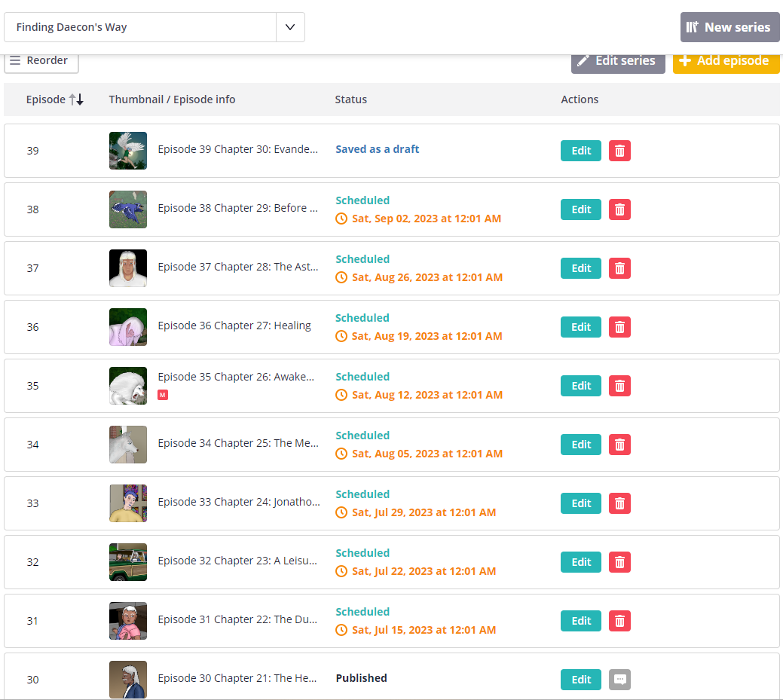Screen dimensions: 783x700
Task: Delete Episode 39 with the trash icon
Action: tap(619, 151)
